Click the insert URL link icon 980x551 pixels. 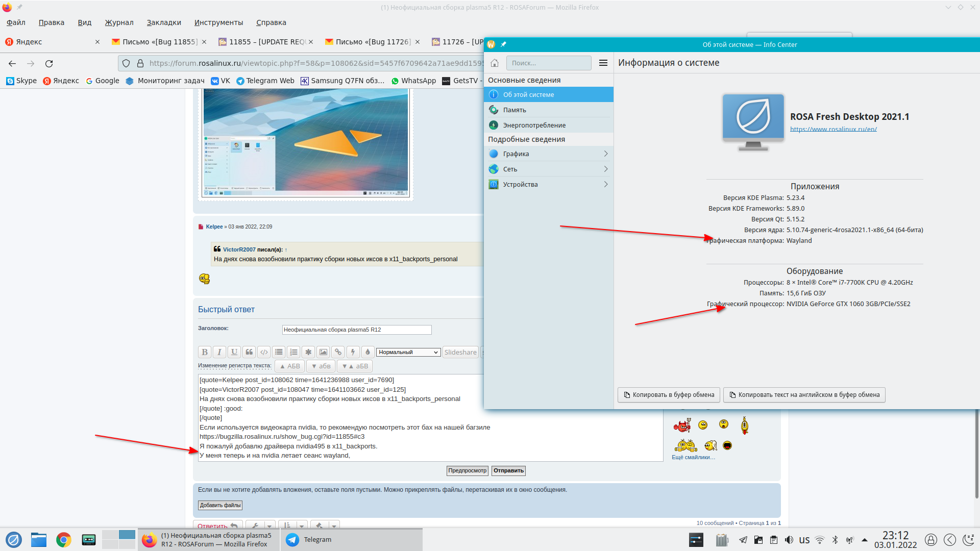click(338, 352)
